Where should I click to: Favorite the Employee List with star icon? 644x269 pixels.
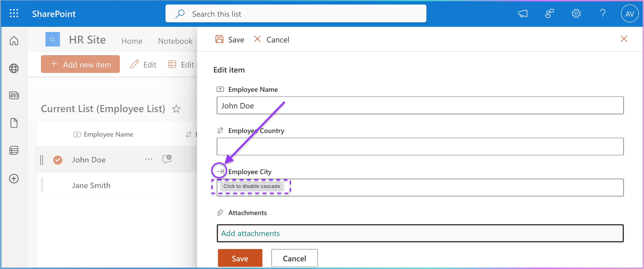point(176,109)
